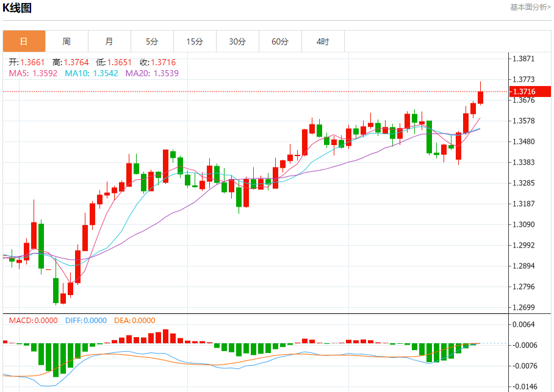Choose the 60分 interval tab
The image size is (554, 392).
pyautogui.click(x=280, y=41)
